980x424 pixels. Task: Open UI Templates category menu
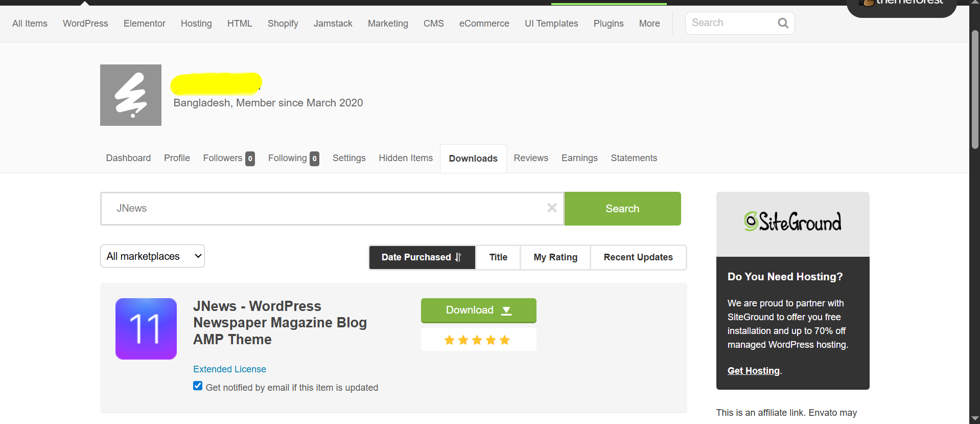point(551,24)
